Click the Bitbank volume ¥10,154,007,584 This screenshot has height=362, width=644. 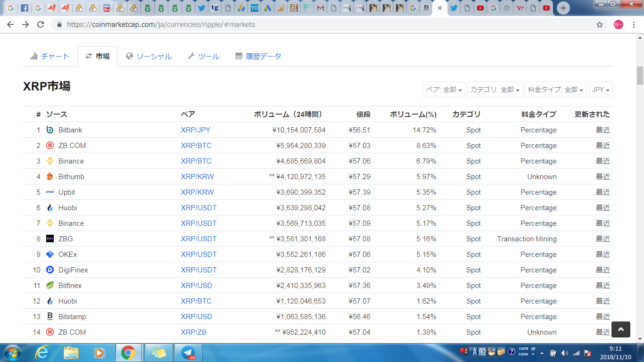click(x=299, y=130)
